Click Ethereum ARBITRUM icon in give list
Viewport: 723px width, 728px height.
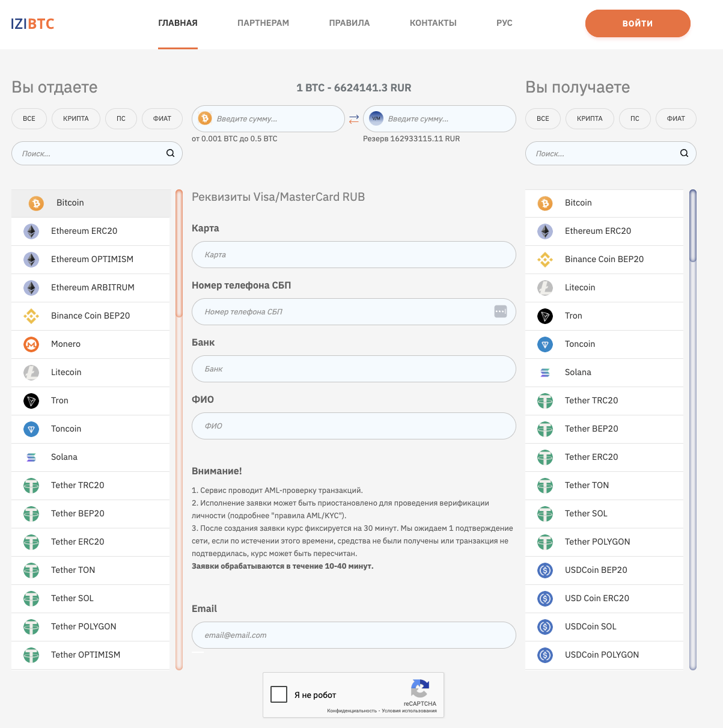[31, 288]
